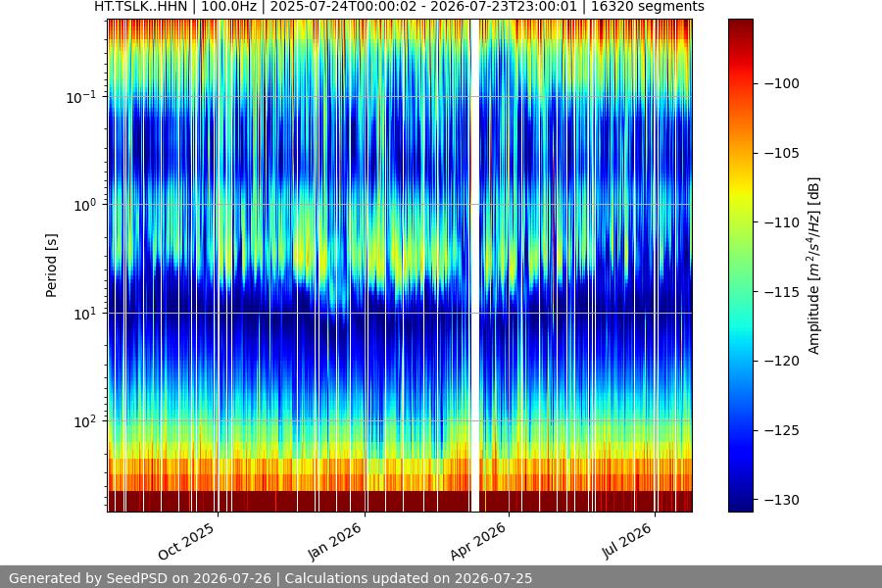Select the 'Jul 2026' x-axis tick label

(x=627, y=541)
